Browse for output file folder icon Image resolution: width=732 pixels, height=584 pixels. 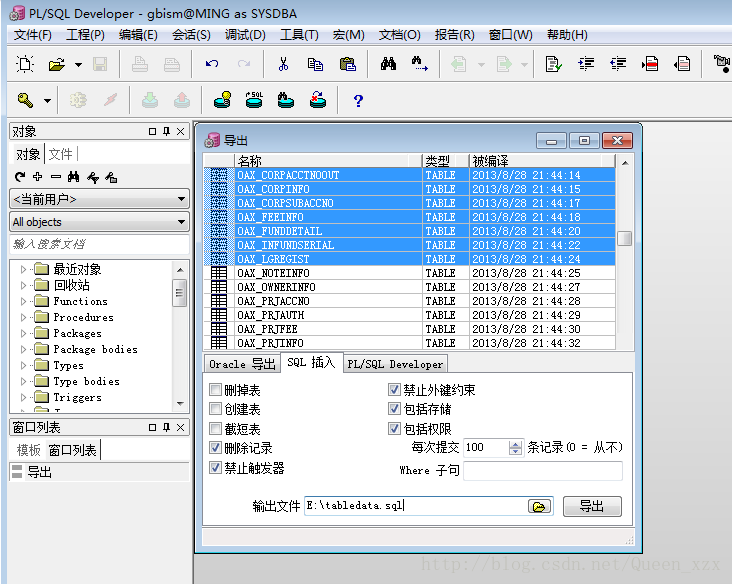point(539,506)
